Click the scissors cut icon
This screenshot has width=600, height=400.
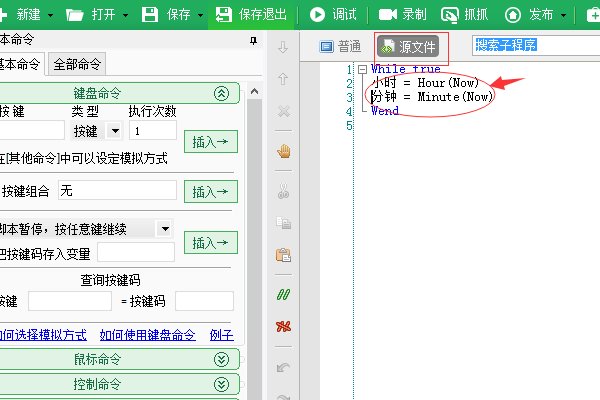click(284, 191)
